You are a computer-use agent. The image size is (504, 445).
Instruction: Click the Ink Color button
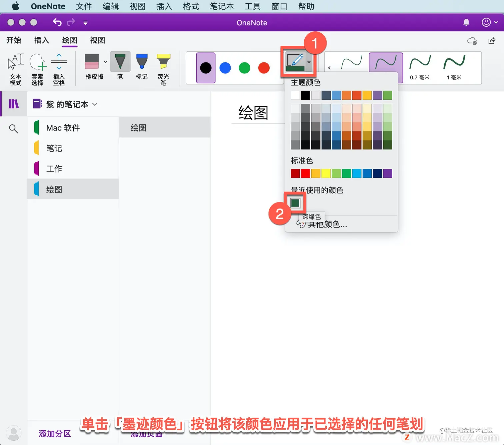tap(295, 62)
